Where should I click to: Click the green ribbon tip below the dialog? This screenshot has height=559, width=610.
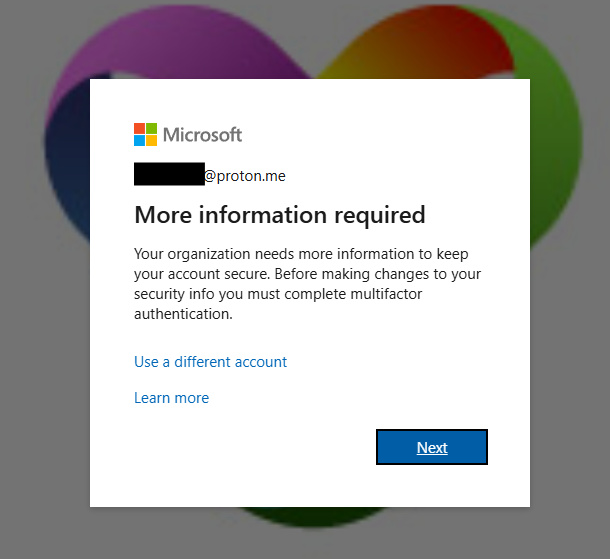click(311, 517)
